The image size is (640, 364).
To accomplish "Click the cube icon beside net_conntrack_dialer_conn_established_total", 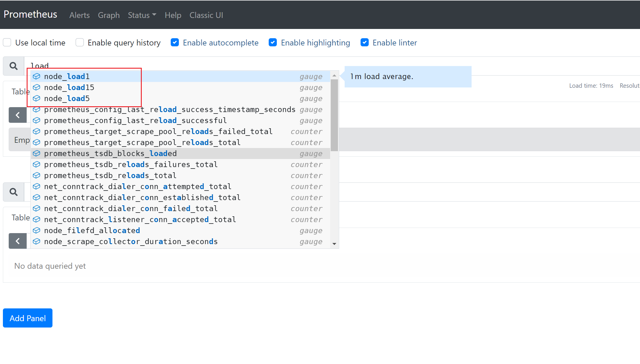I will tap(37, 197).
